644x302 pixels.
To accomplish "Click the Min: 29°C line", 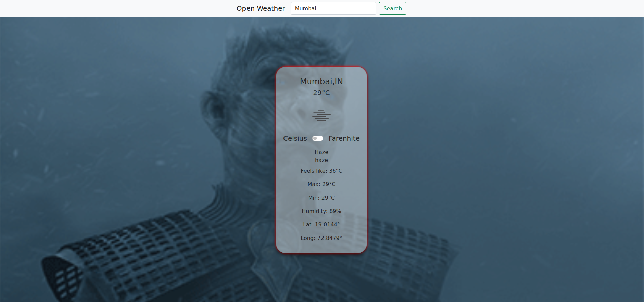I will click(321, 198).
